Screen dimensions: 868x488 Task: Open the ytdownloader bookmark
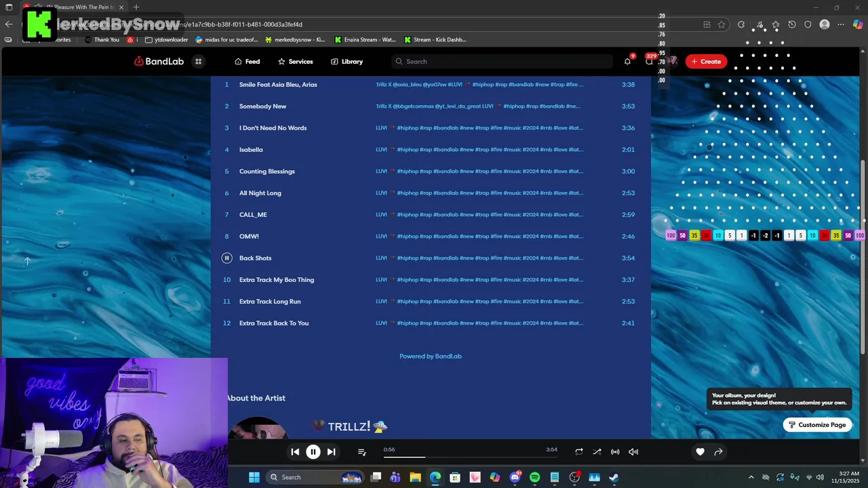tap(167, 40)
